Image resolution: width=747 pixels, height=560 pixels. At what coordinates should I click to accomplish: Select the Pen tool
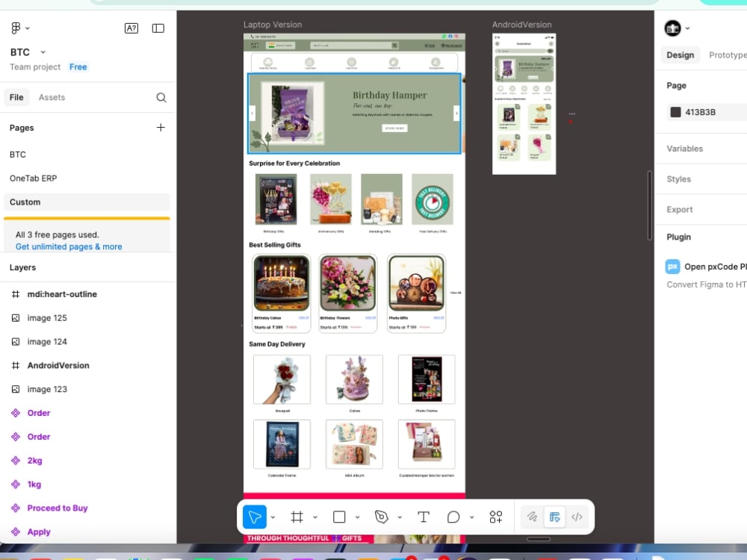coord(381,517)
